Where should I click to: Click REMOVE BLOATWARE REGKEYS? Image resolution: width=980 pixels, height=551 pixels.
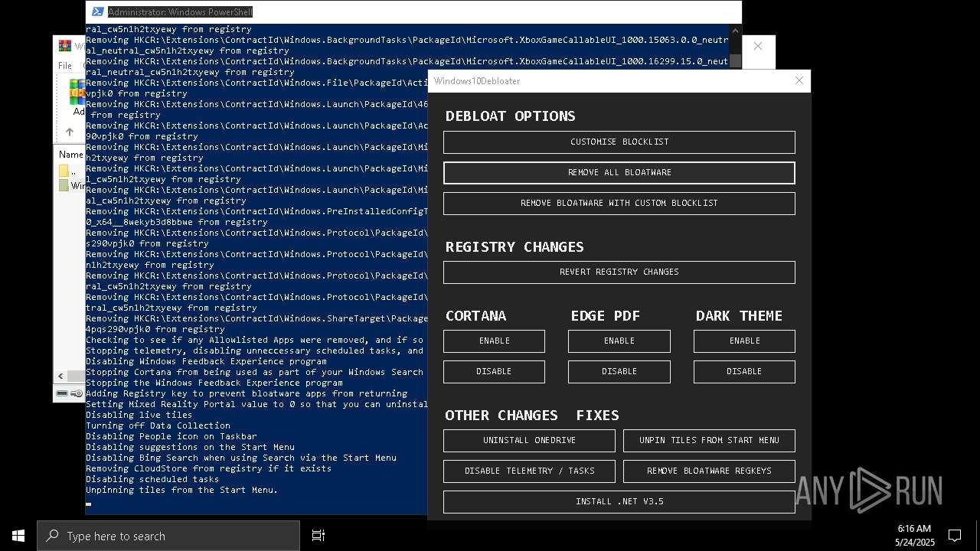(x=709, y=471)
